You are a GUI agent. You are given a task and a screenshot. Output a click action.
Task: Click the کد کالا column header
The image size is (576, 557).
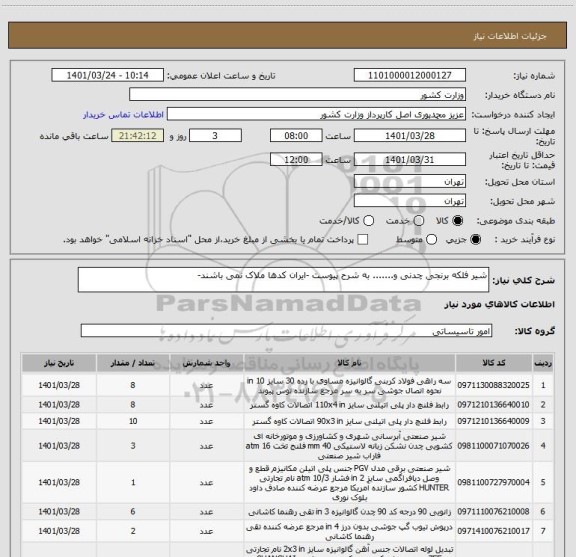click(494, 363)
